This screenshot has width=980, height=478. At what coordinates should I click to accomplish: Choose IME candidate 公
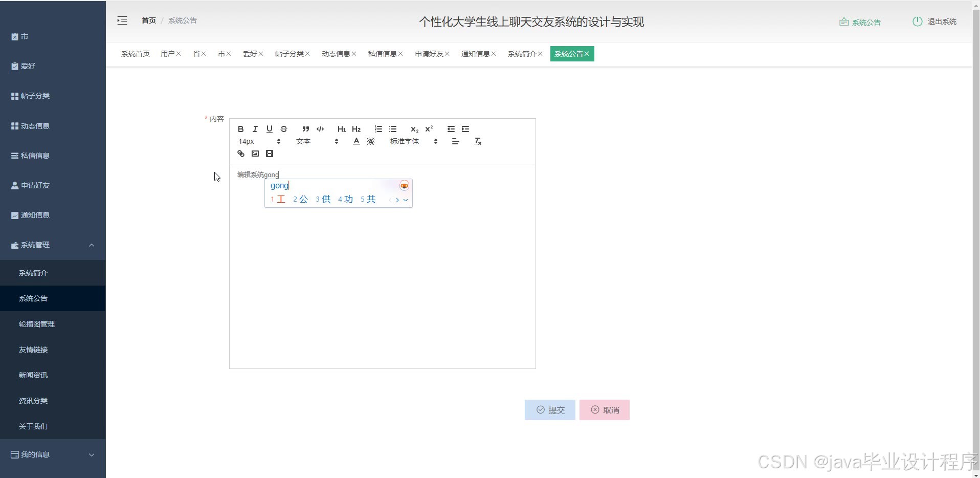coord(301,199)
